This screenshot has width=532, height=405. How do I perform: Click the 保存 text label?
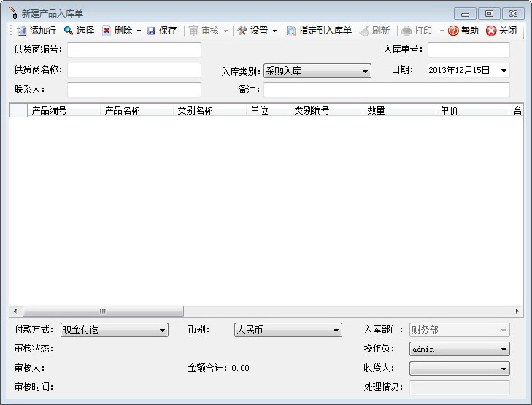(x=168, y=31)
